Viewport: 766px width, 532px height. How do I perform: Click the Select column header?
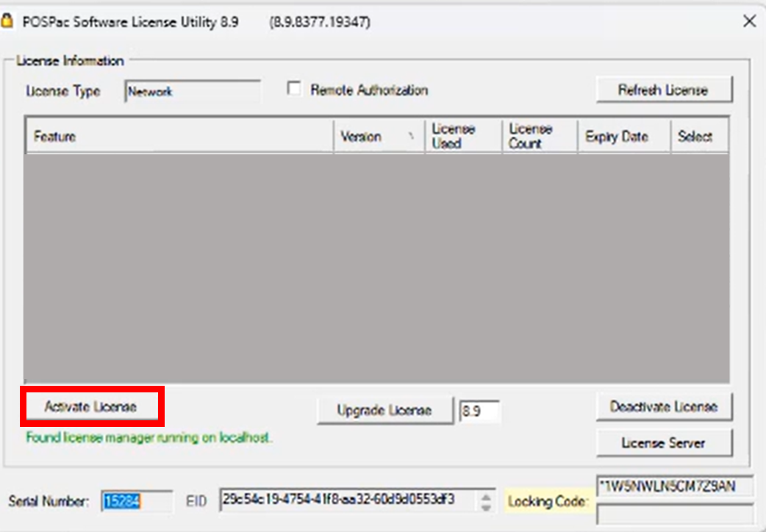[700, 136]
